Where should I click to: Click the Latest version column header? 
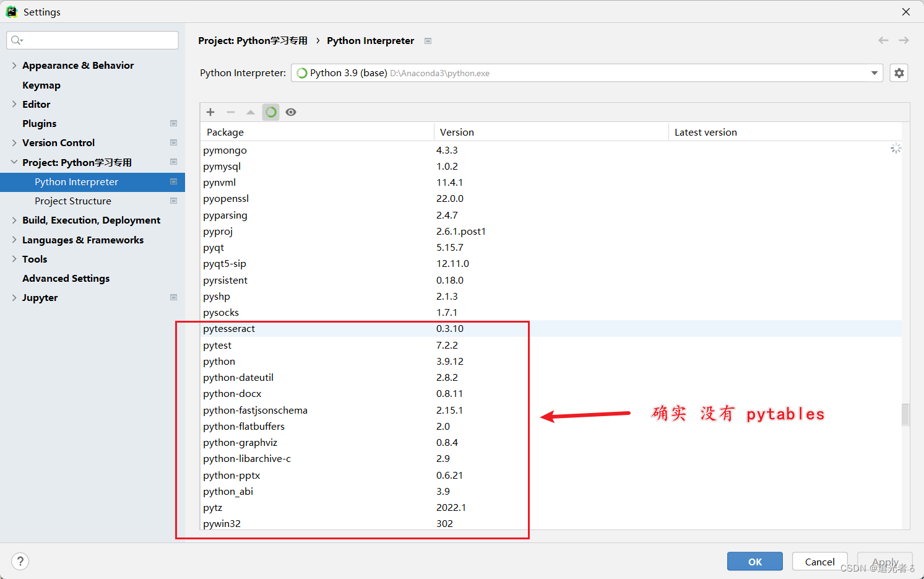pyautogui.click(x=785, y=132)
